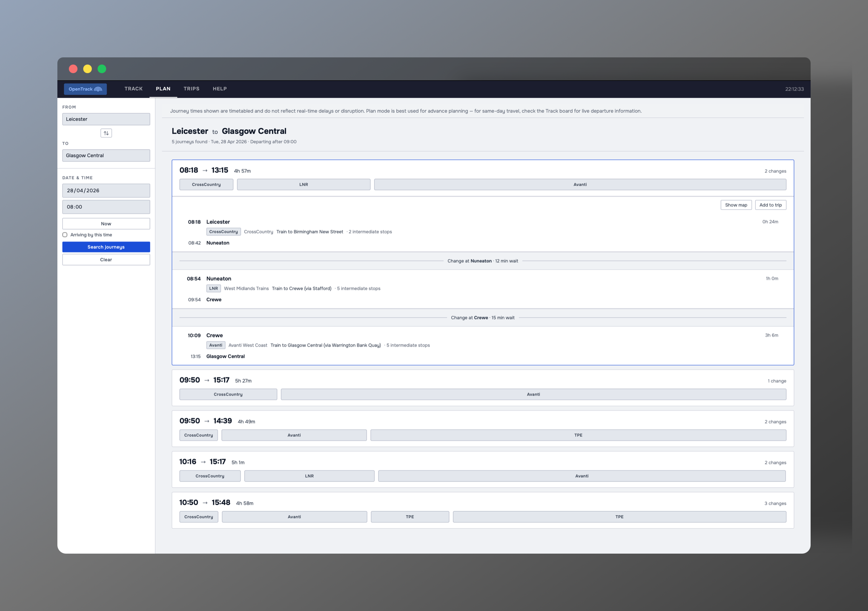Click the CrossCountry operator badge under Leicester
Screen dimensions: 868x611
[223, 232]
